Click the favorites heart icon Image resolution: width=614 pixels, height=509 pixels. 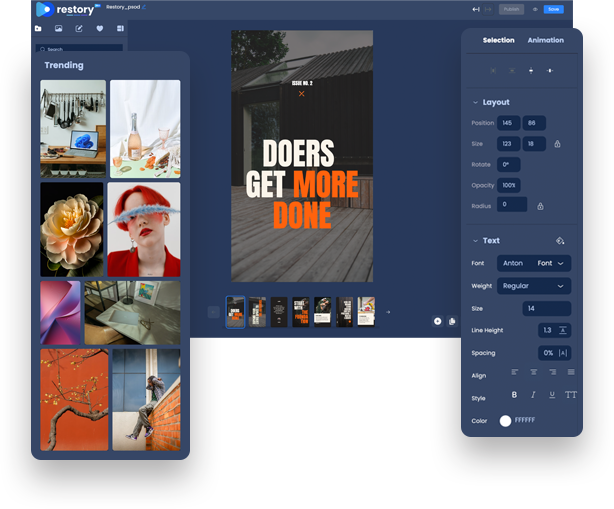[x=99, y=29]
